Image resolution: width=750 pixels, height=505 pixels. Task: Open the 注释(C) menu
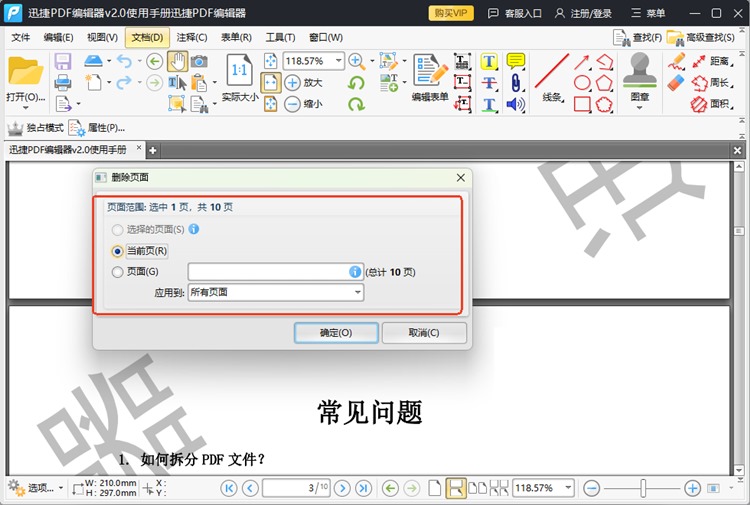click(x=191, y=37)
